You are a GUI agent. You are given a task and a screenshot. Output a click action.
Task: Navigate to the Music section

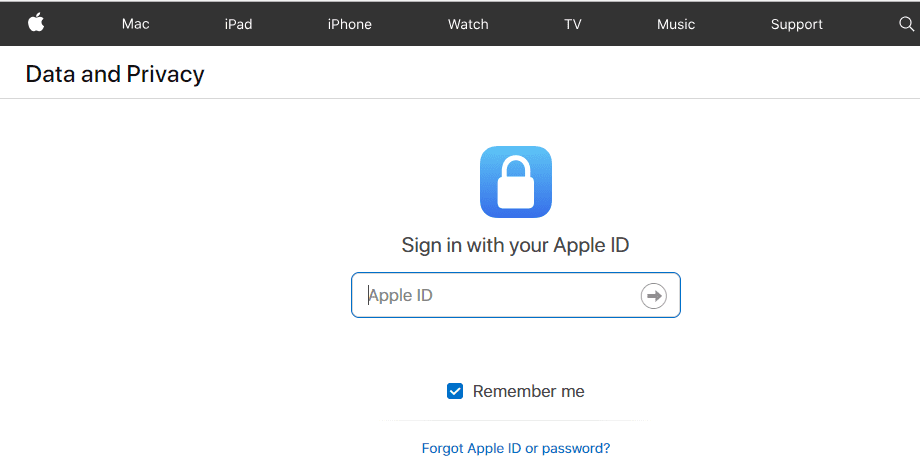(x=676, y=24)
